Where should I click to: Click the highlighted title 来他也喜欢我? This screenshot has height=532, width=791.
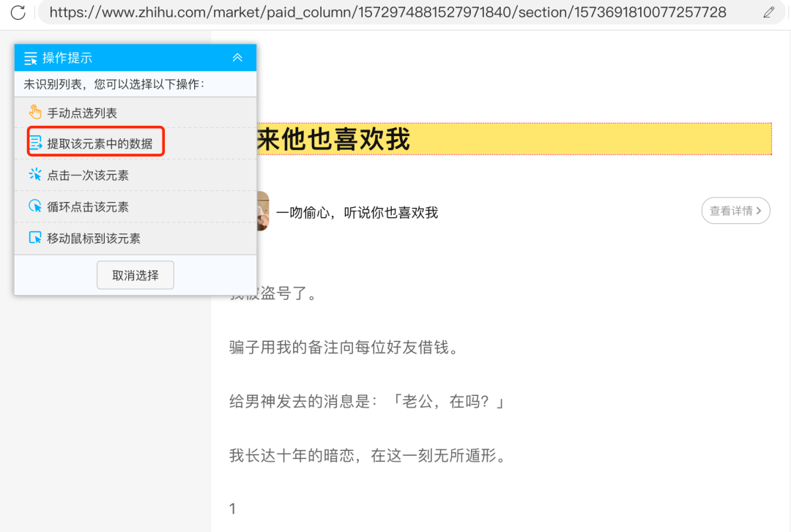(514, 139)
